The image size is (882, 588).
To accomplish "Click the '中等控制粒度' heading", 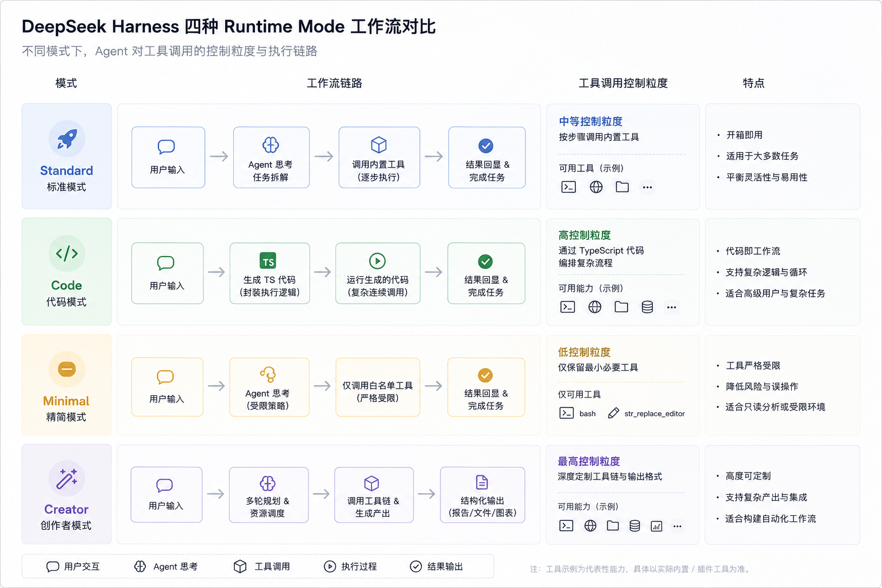I will pyautogui.click(x=591, y=121).
